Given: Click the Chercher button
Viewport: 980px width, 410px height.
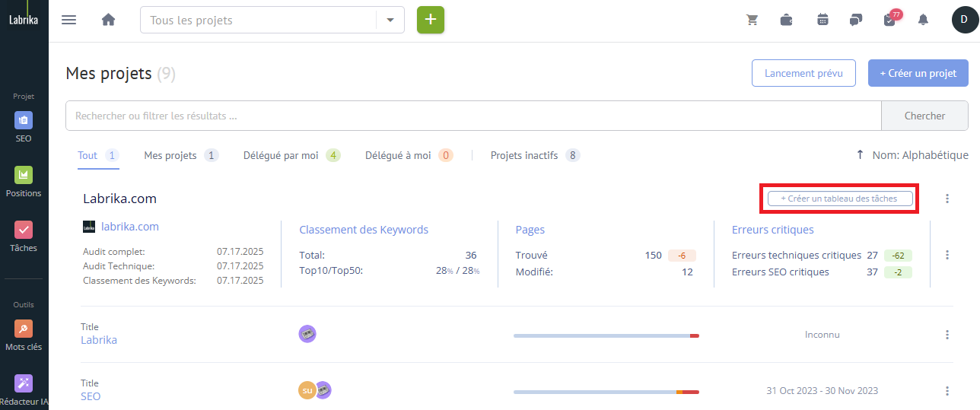Looking at the screenshot, I should tap(924, 116).
